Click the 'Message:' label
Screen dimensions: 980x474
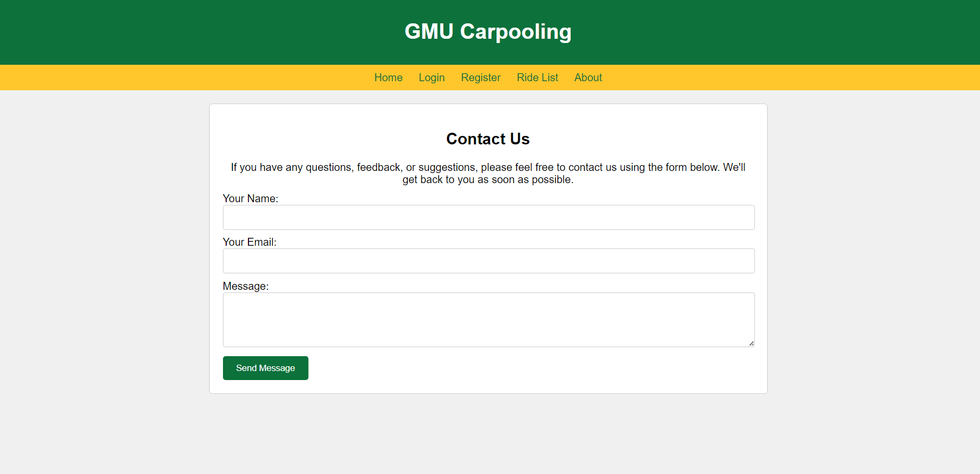click(x=246, y=286)
